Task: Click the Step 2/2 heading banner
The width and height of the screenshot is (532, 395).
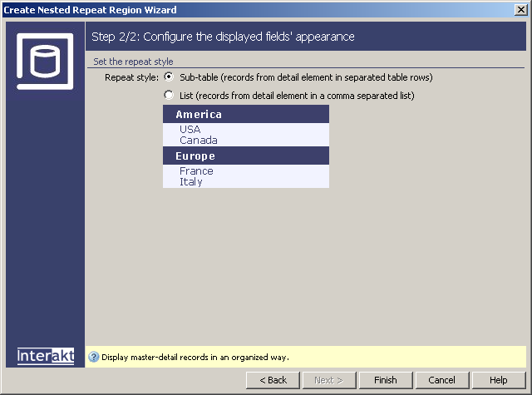Action: [306, 37]
